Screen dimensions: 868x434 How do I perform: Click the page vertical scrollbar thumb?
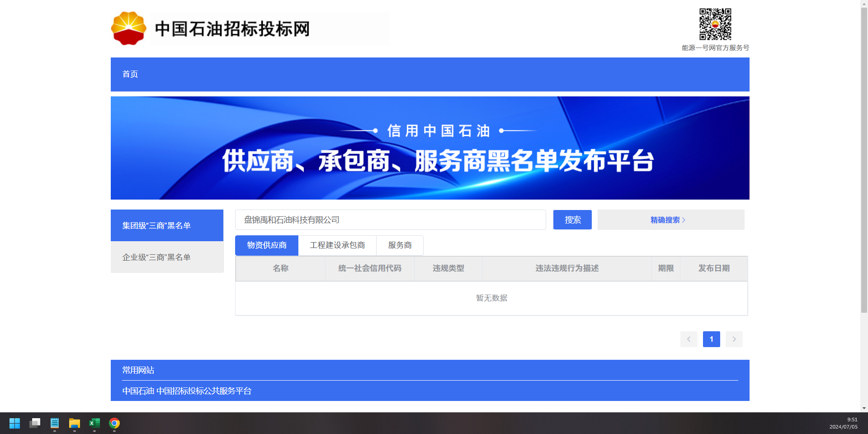[864, 159]
